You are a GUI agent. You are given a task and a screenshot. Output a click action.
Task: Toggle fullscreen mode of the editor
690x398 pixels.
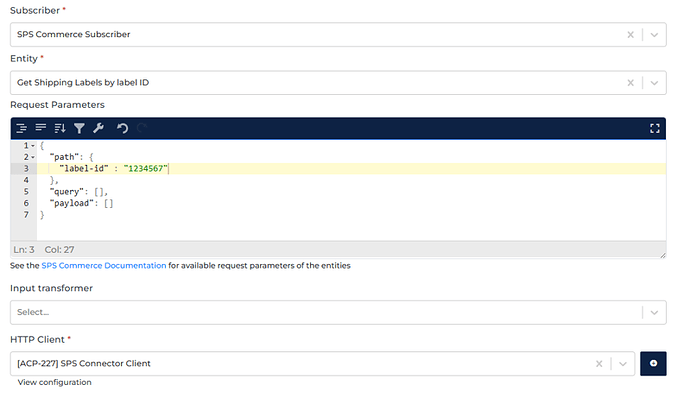coord(655,128)
